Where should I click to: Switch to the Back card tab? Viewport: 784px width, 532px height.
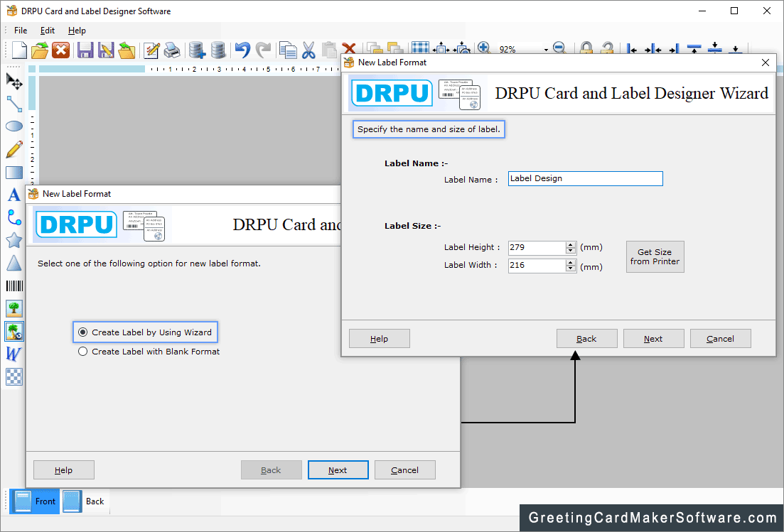point(84,501)
